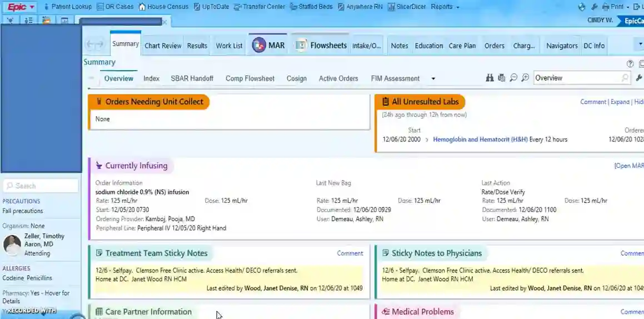Open the Active Orders report
Image resolution: width=644 pixels, height=319 pixels.
coord(338,78)
